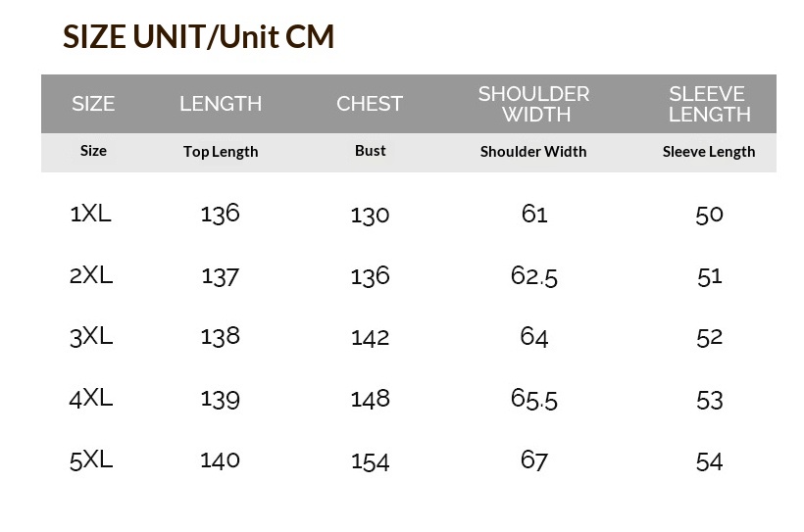This screenshot has height=532, width=804.
Task: Select the 5XL size row label
Action: (x=91, y=459)
